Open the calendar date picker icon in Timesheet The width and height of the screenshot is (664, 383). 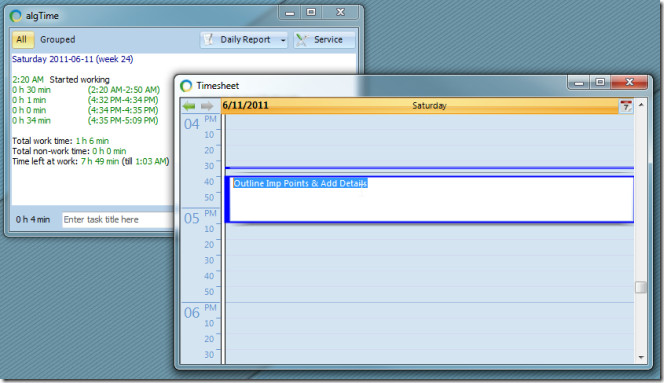(625, 106)
